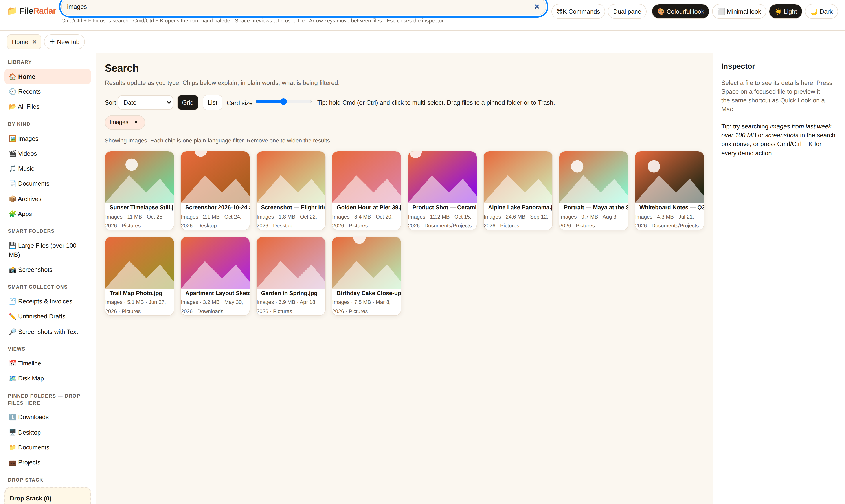Select Garden in Spring.jpg card
The image size is (845, 504).
click(291, 276)
